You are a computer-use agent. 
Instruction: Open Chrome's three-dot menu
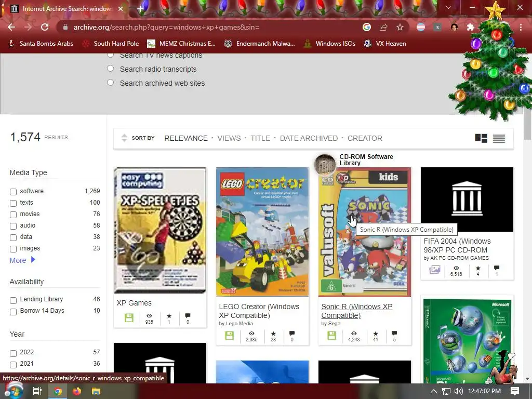tap(521, 27)
